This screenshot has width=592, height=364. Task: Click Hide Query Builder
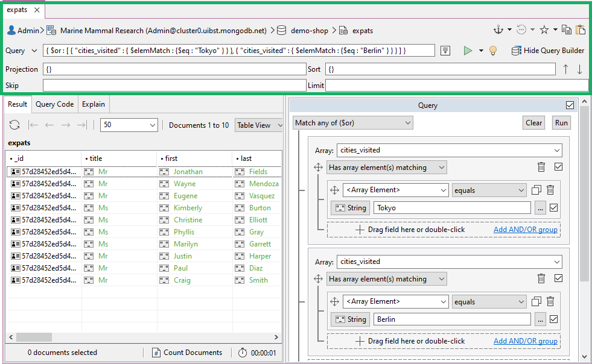point(548,51)
